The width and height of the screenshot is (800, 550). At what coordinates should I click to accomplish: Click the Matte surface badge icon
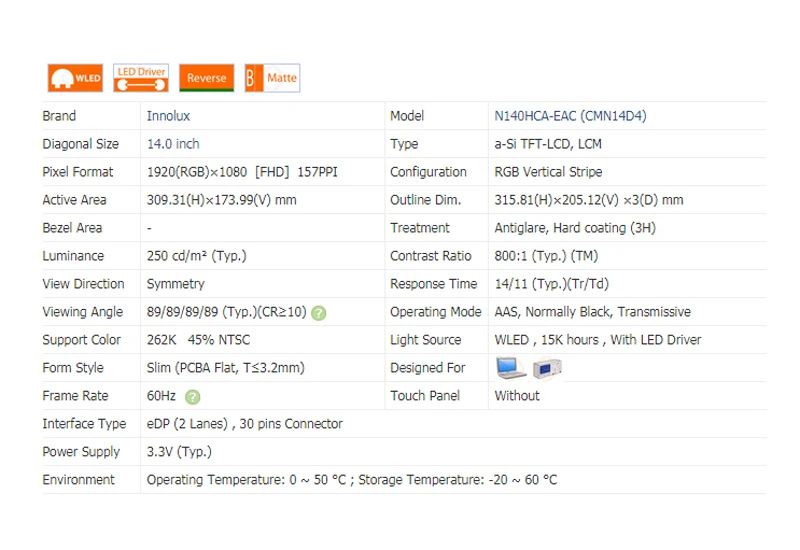(272, 78)
